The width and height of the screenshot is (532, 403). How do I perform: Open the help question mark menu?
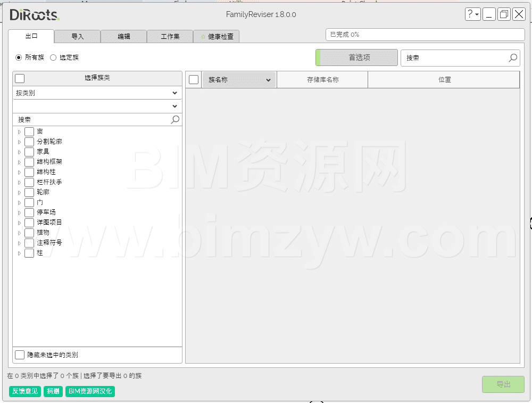[x=472, y=14]
